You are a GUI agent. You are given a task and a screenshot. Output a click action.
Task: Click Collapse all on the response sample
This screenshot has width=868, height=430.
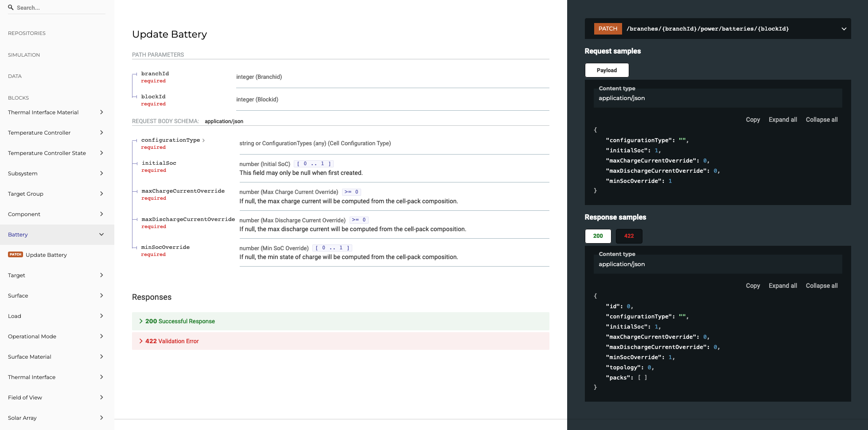(821, 286)
